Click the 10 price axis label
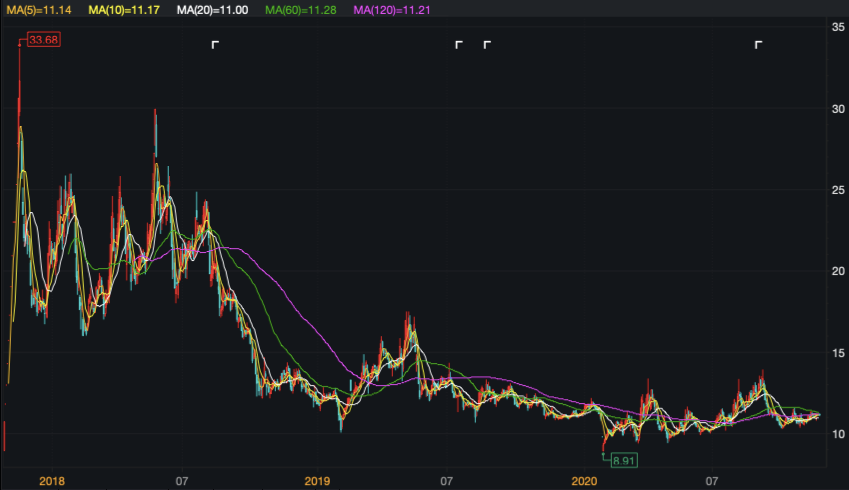This screenshot has width=849, height=490. [838, 434]
